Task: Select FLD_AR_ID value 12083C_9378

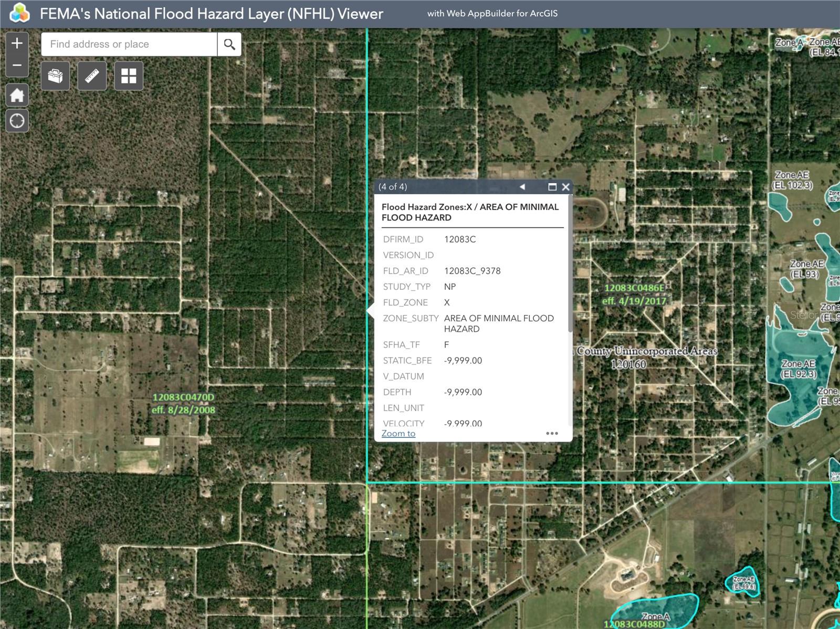Action: [472, 271]
